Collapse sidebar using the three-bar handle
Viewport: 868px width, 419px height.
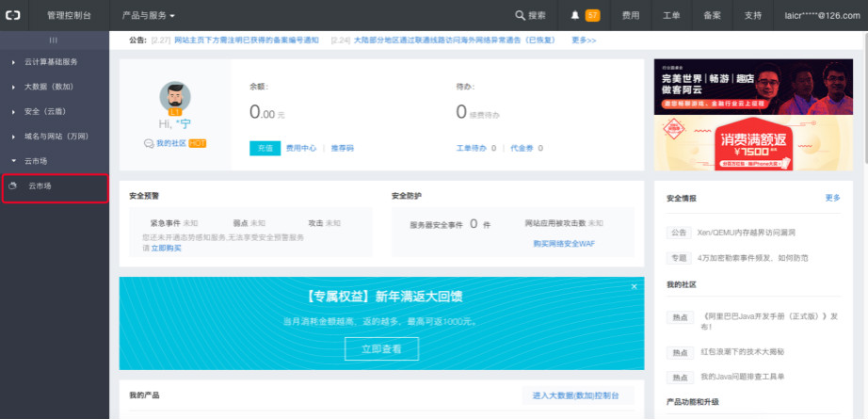pos(54,40)
